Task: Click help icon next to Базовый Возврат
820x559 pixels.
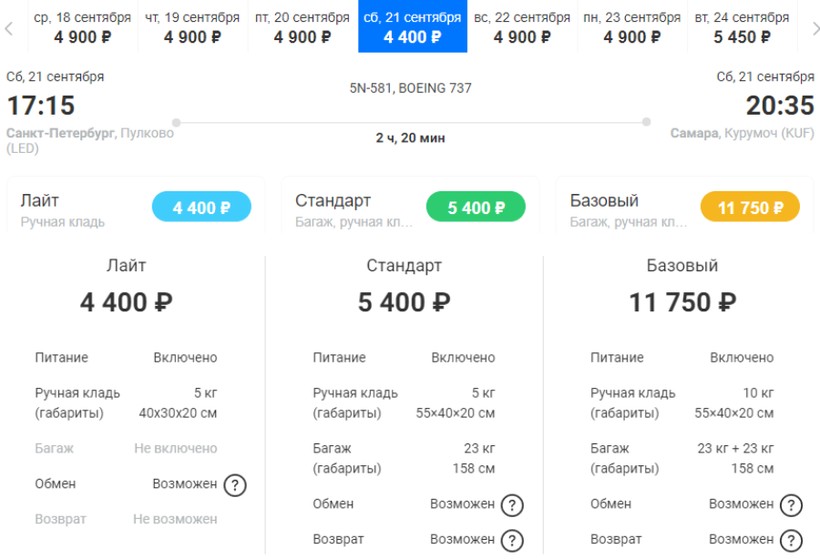Action: pyautogui.click(x=791, y=540)
